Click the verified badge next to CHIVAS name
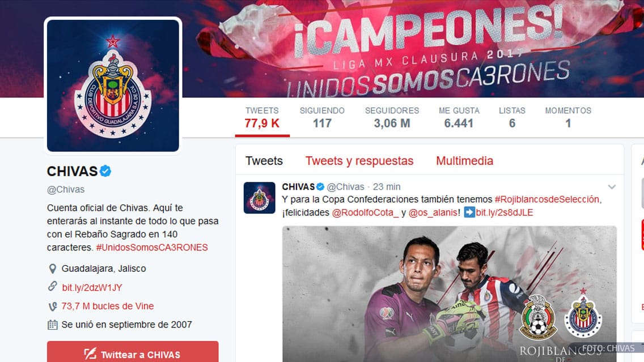This screenshot has width=644, height=362. 105,171
